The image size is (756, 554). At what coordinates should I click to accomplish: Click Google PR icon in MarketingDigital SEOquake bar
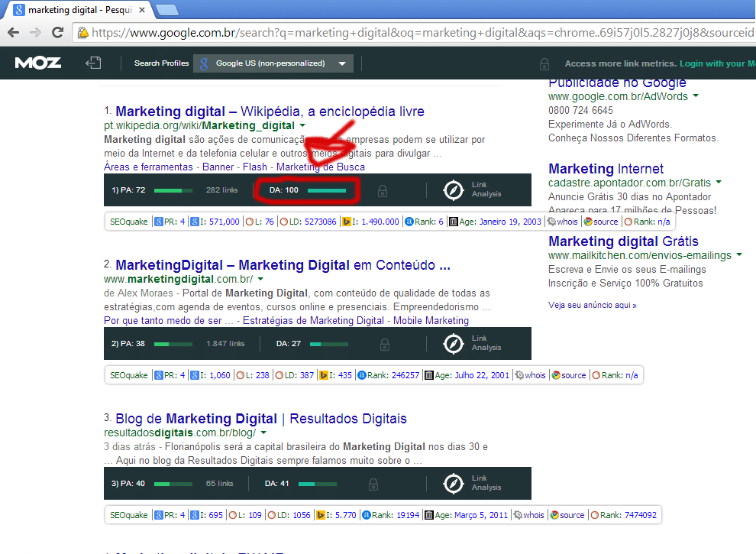(x=159, y=375)
